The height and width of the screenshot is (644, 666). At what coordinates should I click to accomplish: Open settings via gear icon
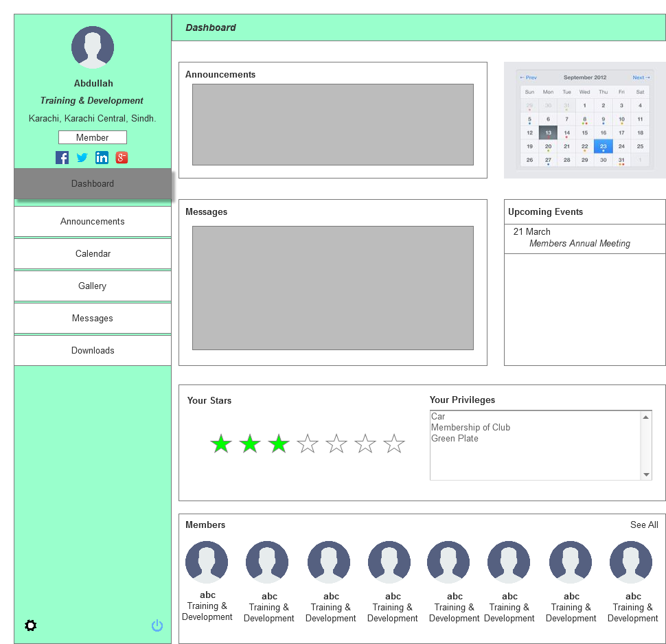pos(31,625)
